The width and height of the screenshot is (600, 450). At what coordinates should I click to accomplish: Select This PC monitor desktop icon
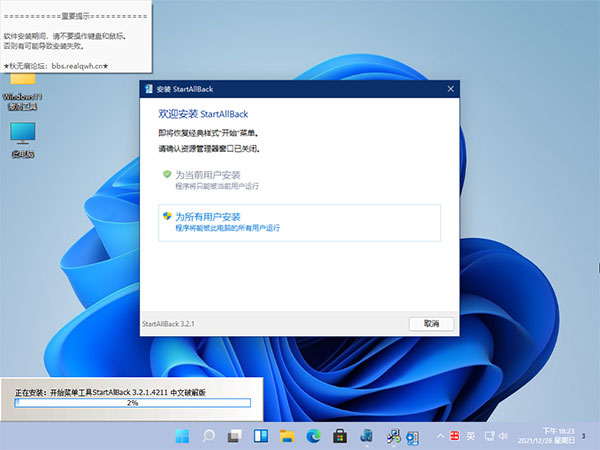tap(23, 140)
